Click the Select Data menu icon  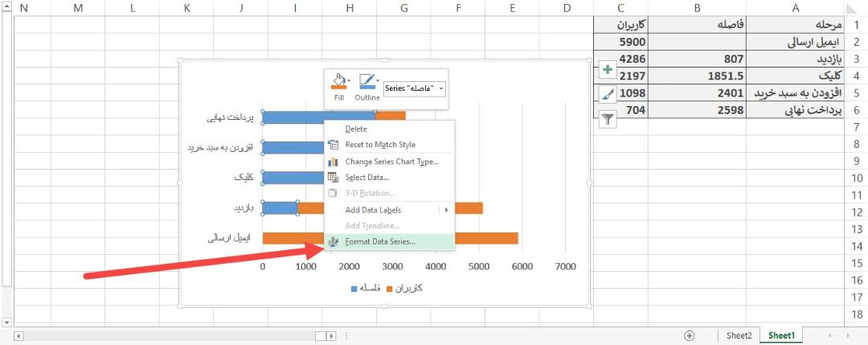pyautogui.click(x=333, y=177)
